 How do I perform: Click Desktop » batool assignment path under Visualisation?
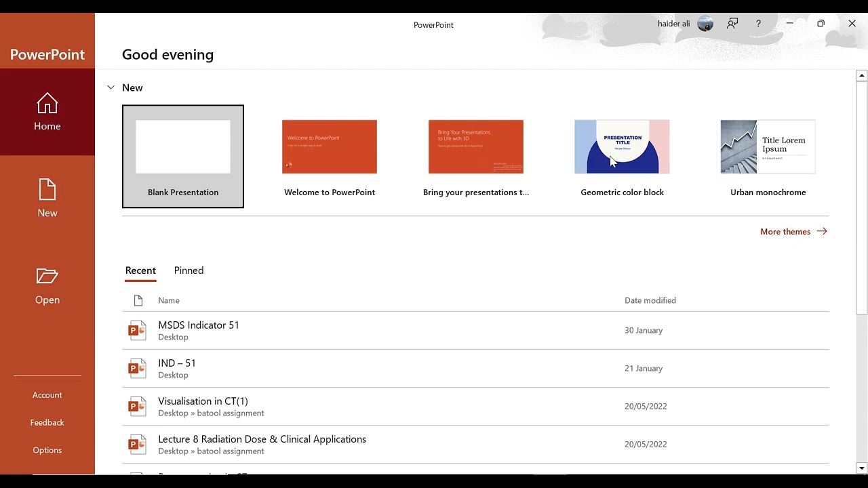pos(211,413)
